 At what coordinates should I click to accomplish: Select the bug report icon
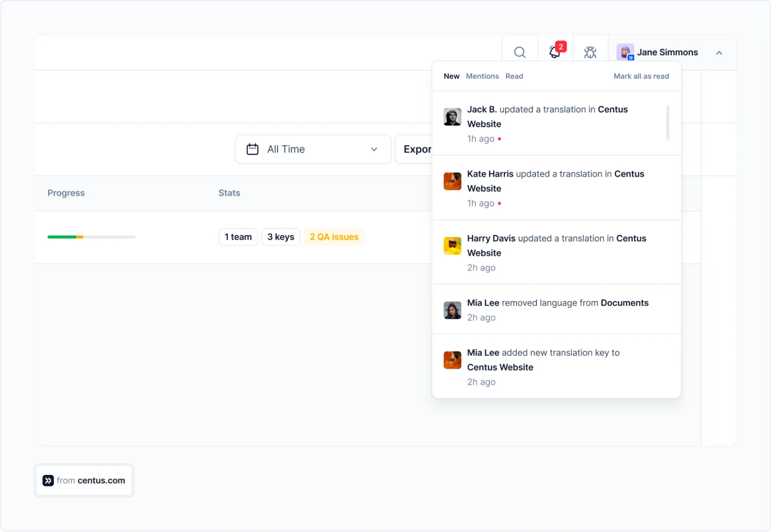tap(590, 52)
